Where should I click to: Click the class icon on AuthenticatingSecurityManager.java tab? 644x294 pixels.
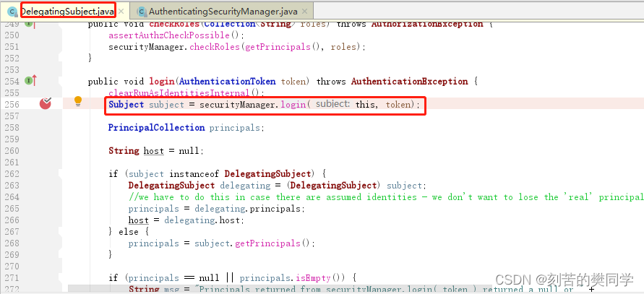pyautogui.click(x=142, y=11)
